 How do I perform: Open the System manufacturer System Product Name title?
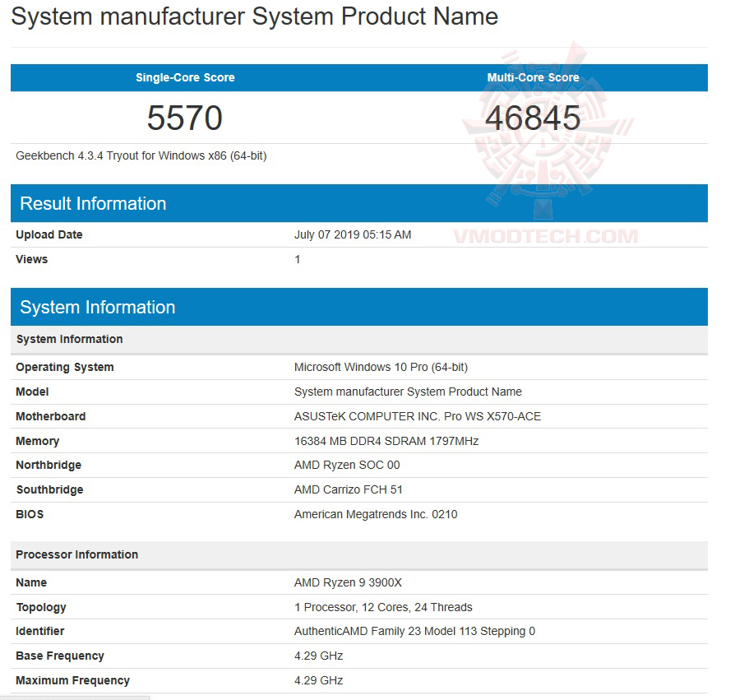(255, 16)
